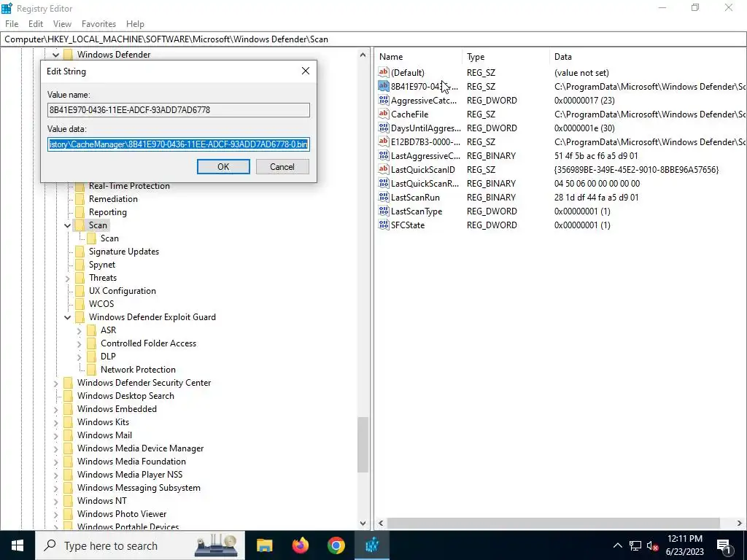The width and height of the screenshot is (747, 560).
Task: Sort values by the Name column
Action: coord(418,57)
